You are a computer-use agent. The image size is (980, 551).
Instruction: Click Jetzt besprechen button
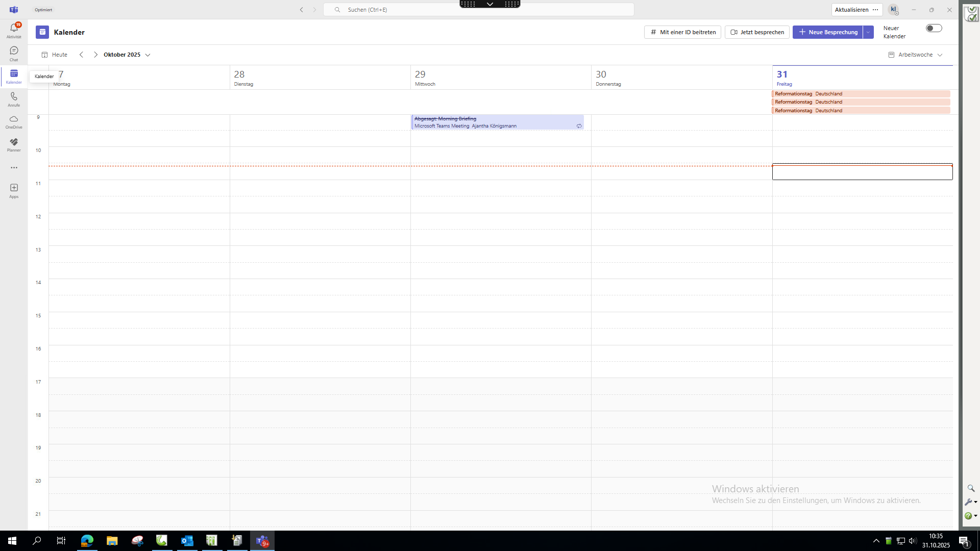757,32
